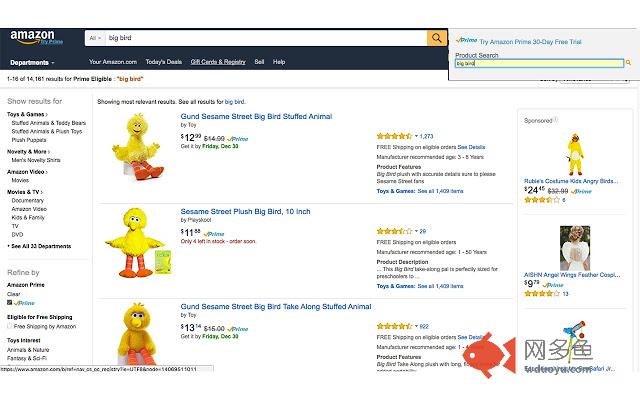Click the Take Along Big Bird star rating

(392, 326)
